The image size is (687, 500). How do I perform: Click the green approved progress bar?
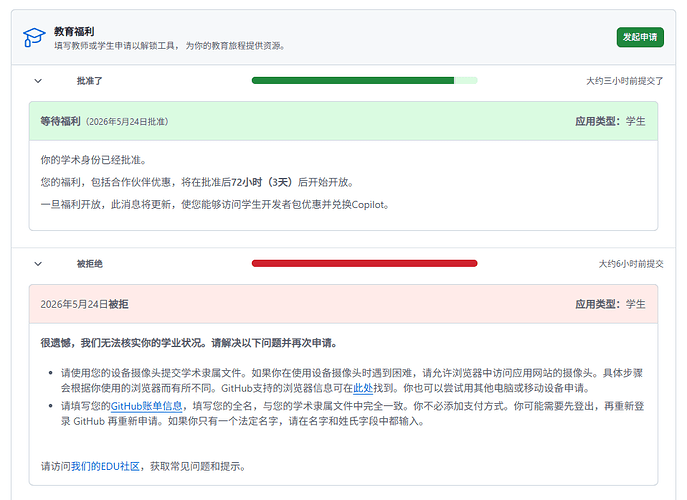click(x=365, y=81)
